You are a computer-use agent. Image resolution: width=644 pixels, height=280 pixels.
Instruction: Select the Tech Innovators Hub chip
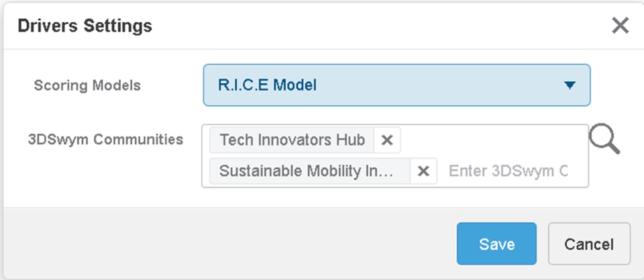(x=292, y=140)
